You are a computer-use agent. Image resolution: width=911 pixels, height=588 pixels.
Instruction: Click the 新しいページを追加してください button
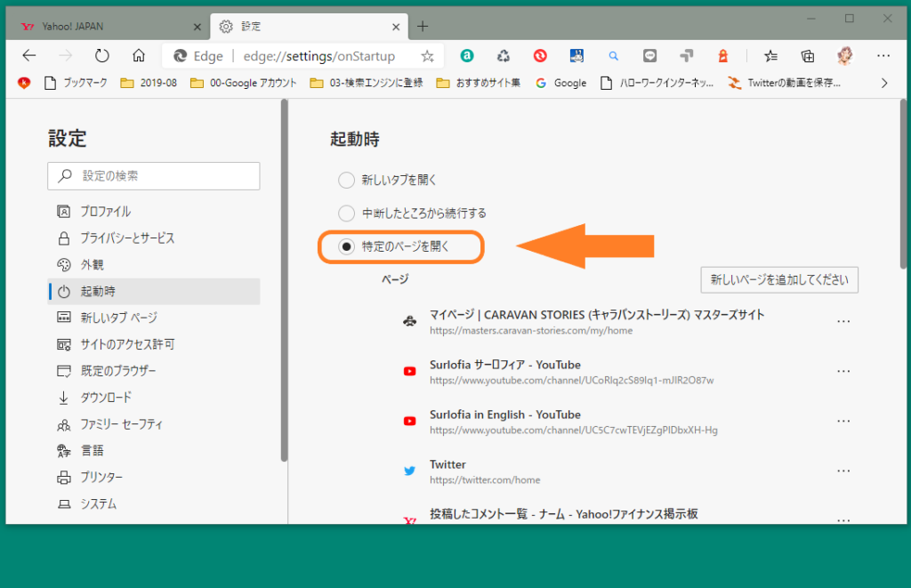click(779, 279)
